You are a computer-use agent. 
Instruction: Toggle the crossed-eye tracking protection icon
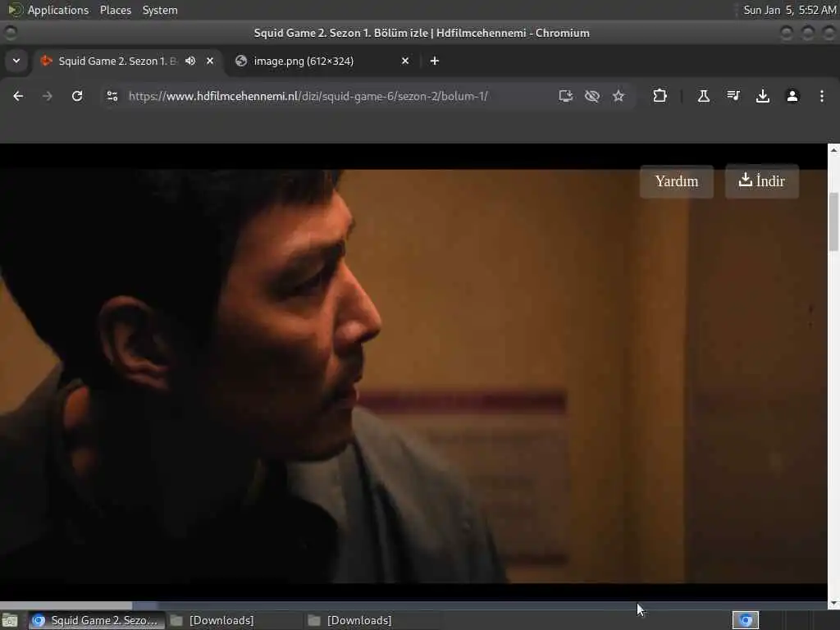click(592, 96)
